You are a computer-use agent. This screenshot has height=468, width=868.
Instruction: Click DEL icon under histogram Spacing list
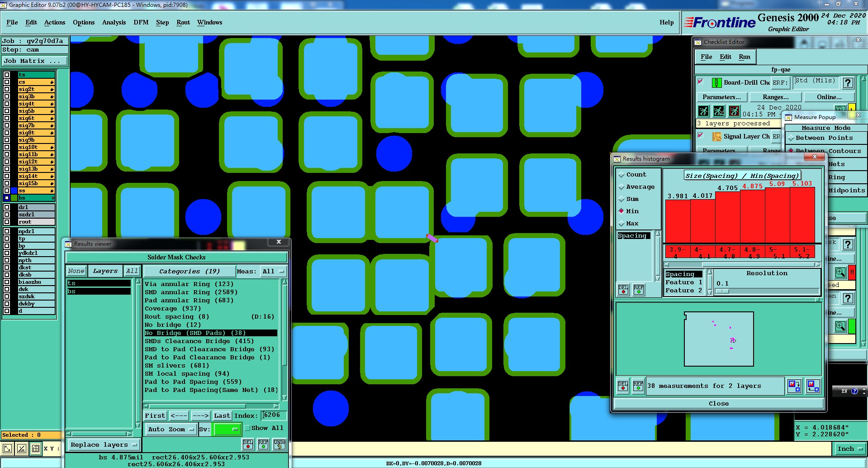click(623, 289)
